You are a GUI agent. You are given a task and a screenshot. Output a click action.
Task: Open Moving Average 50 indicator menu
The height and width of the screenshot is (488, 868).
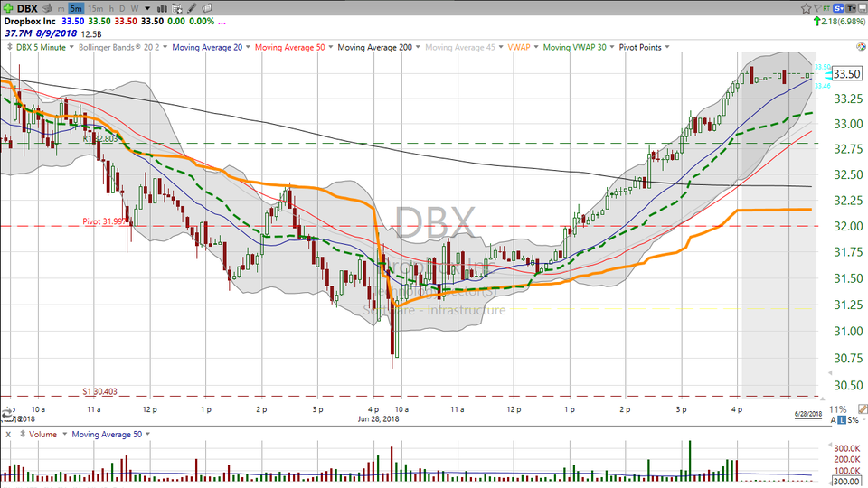coord(291,47)
